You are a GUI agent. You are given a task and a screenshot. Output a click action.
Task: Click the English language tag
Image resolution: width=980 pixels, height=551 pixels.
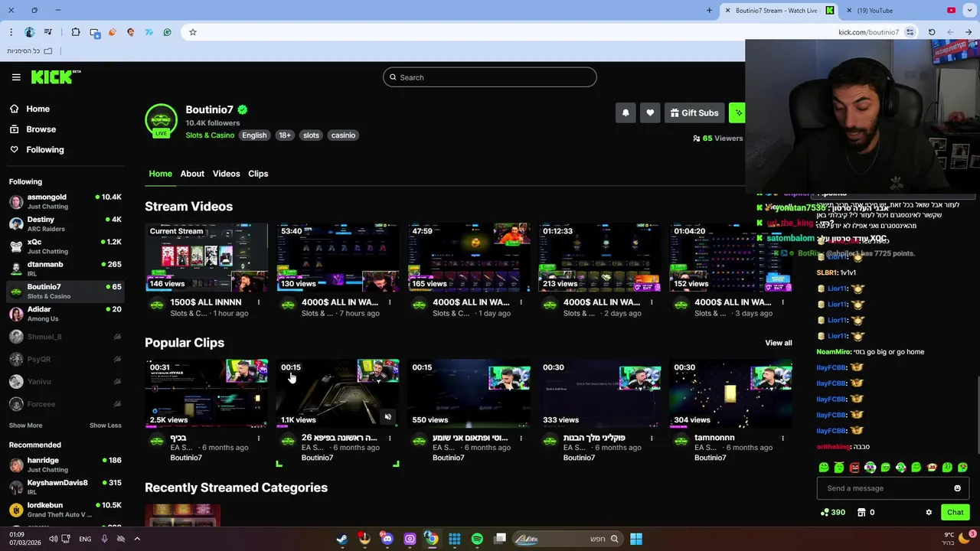[x=254, y=135]
